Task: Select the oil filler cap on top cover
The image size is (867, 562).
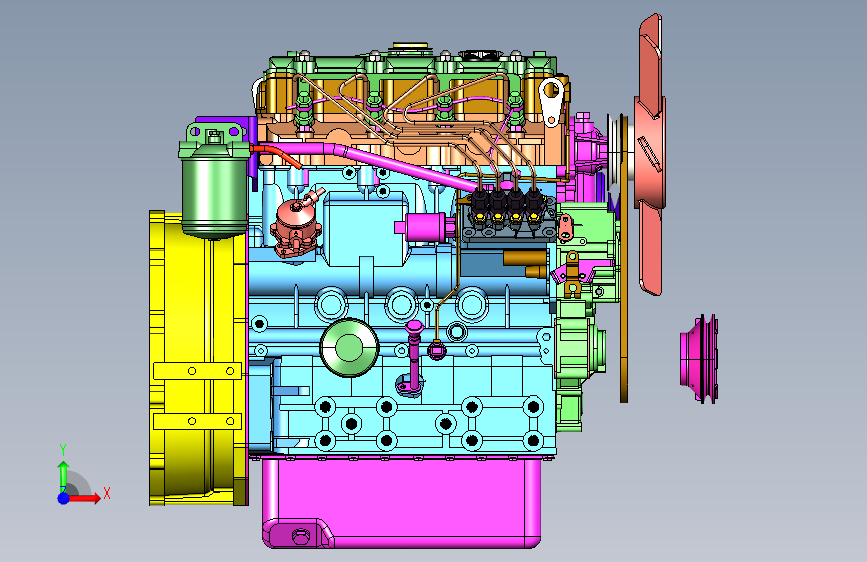Action: click(410, 48)
